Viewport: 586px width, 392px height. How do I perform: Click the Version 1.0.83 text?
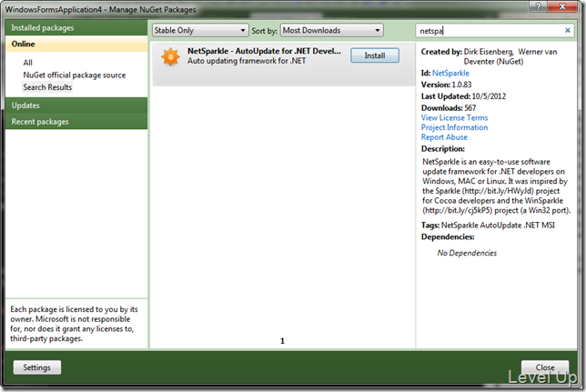click(446, 85)
